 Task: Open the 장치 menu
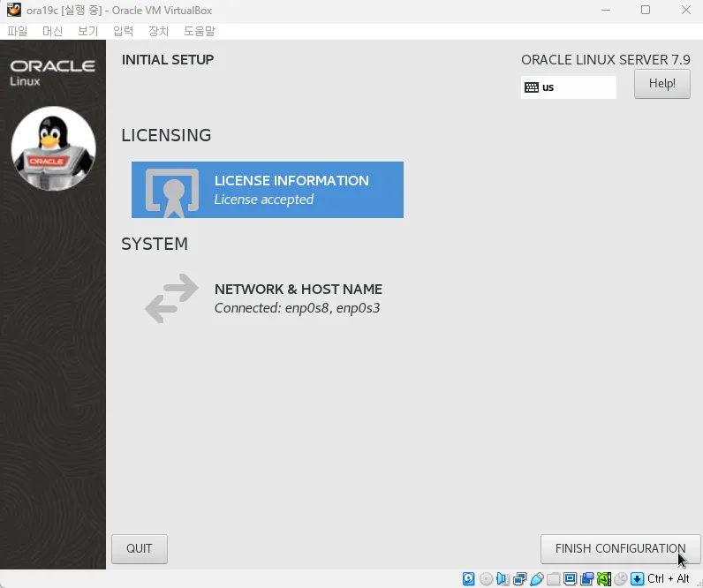pyautogui.click(x=159, y=31)
